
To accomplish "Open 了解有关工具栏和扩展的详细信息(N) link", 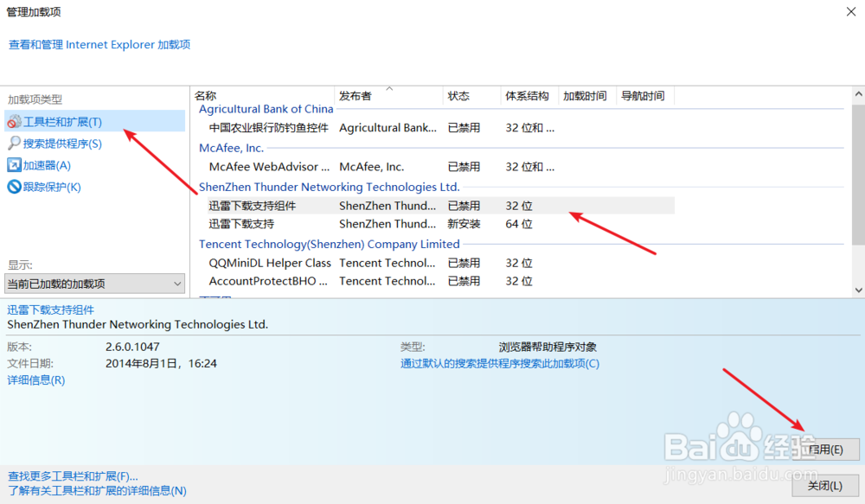I will 97,490.
